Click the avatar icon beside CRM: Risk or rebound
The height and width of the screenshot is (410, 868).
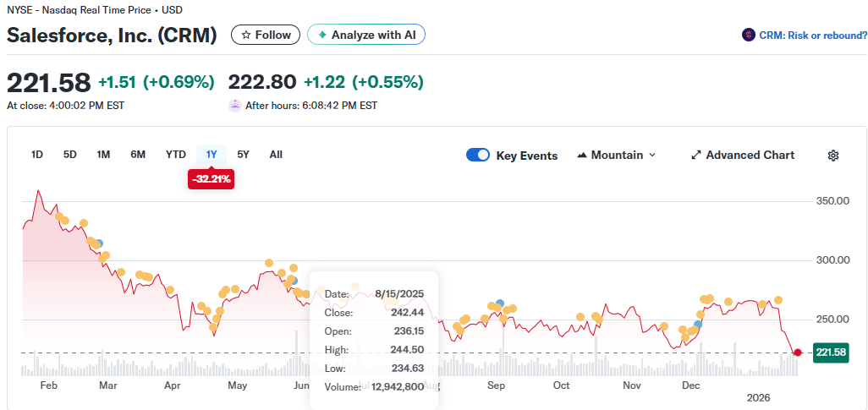(x=749, y=35)
